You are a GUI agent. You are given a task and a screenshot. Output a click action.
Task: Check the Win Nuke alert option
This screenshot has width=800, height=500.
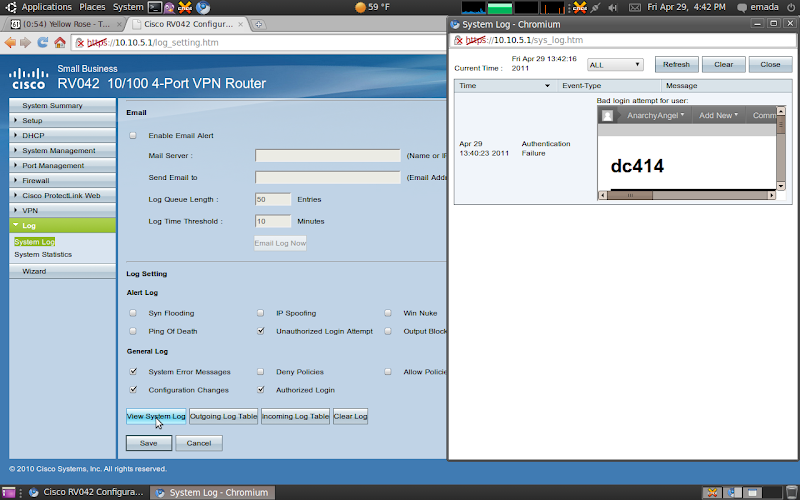point(388,313)
